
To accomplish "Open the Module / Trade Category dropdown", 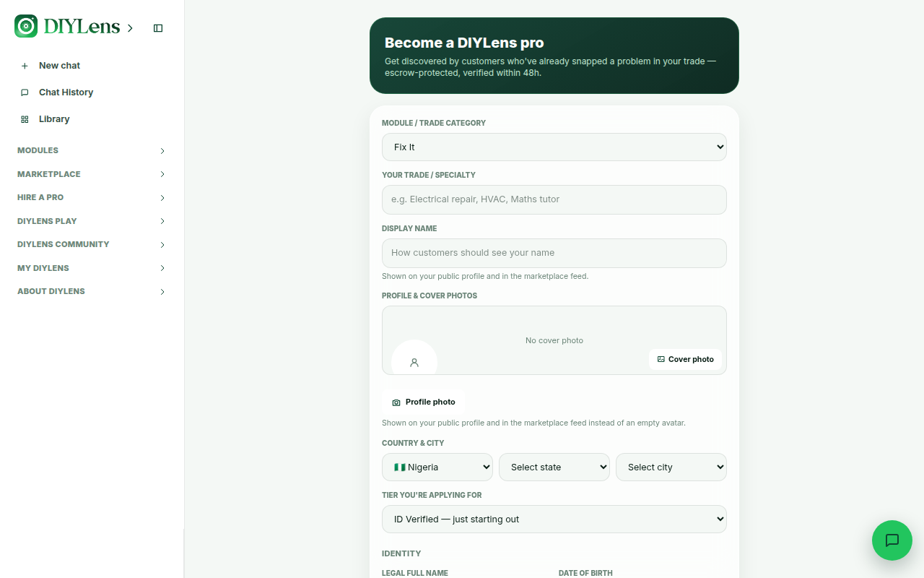I will pyautogui.click(x=554, y=147).
